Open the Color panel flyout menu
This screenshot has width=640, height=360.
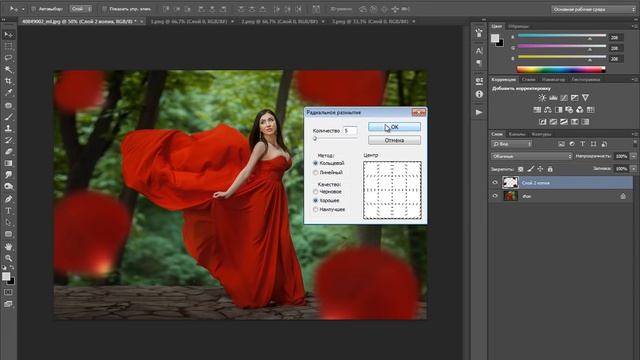[x=635, y=26]
